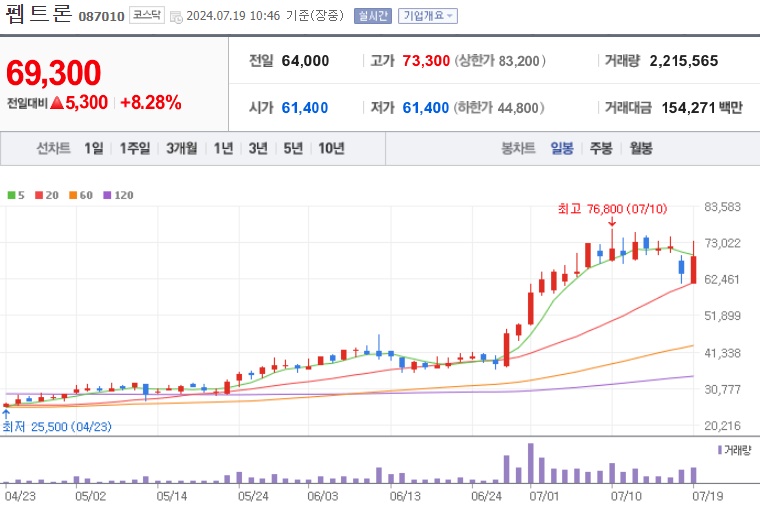The image size is (760, 510).
Task: Click the 51,899 price axis label
Action: pyautogui.click(x=722, y=316)
